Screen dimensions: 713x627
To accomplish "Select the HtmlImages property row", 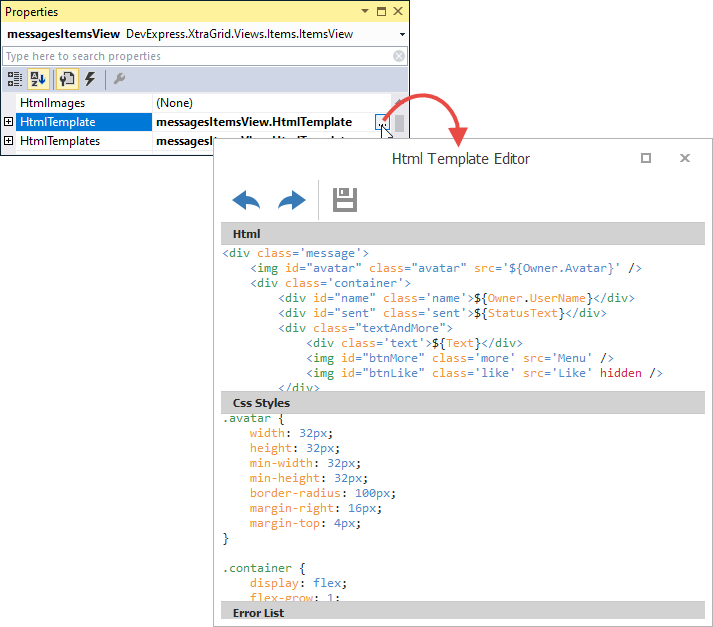I will (203, 103).
